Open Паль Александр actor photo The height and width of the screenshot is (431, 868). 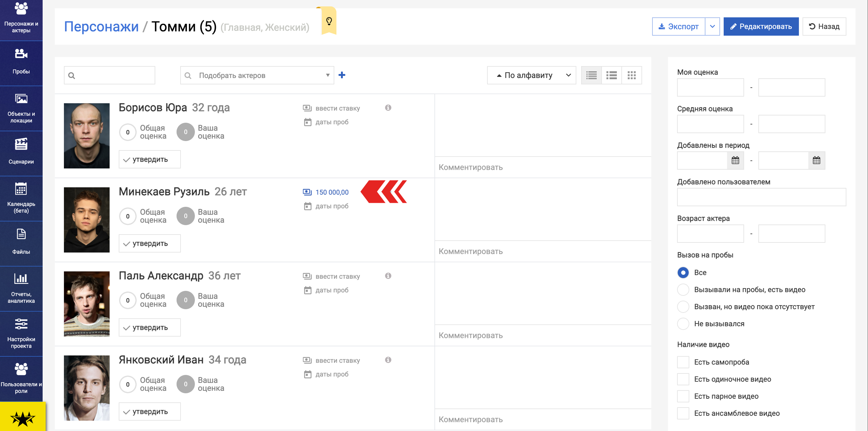[86, 304]
